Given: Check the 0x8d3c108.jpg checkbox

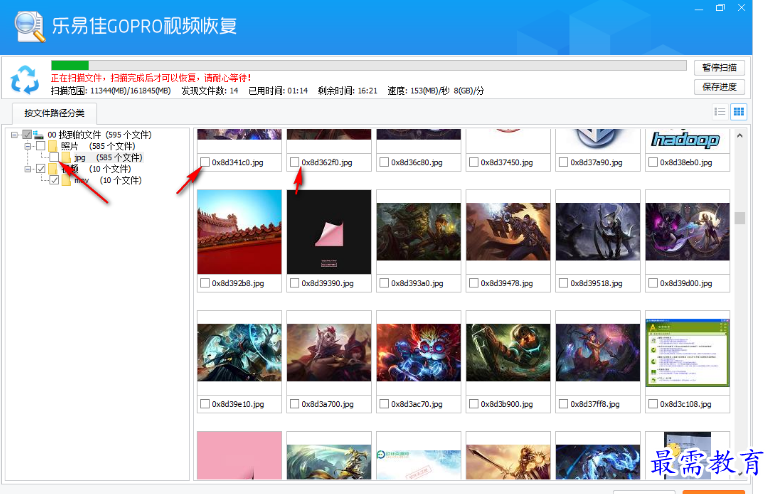Looking at the screenshot, I should pos(653,404).
